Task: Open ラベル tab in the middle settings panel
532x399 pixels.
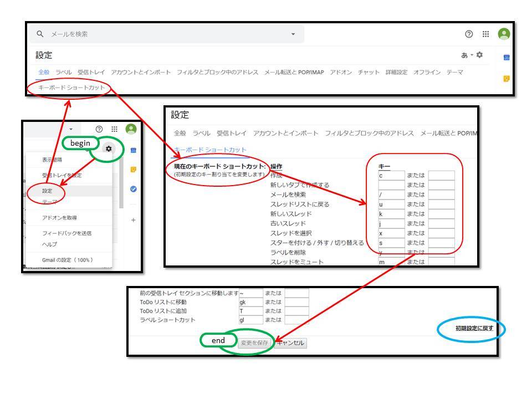Action: coord(201,133)
